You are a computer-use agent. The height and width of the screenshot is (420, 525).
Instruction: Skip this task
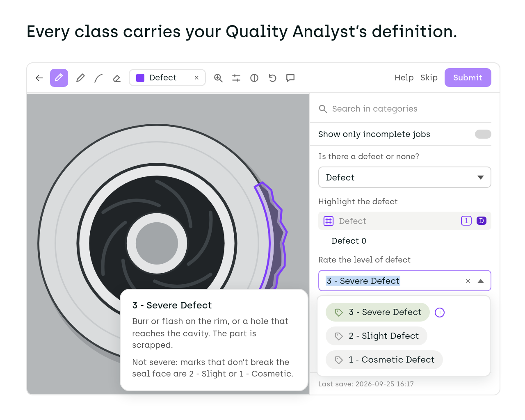coord(429,78)
